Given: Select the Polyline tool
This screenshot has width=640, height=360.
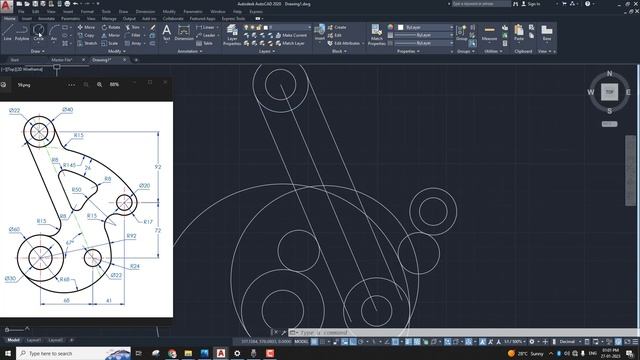Looking at the screenshot, I should (22, 32).
